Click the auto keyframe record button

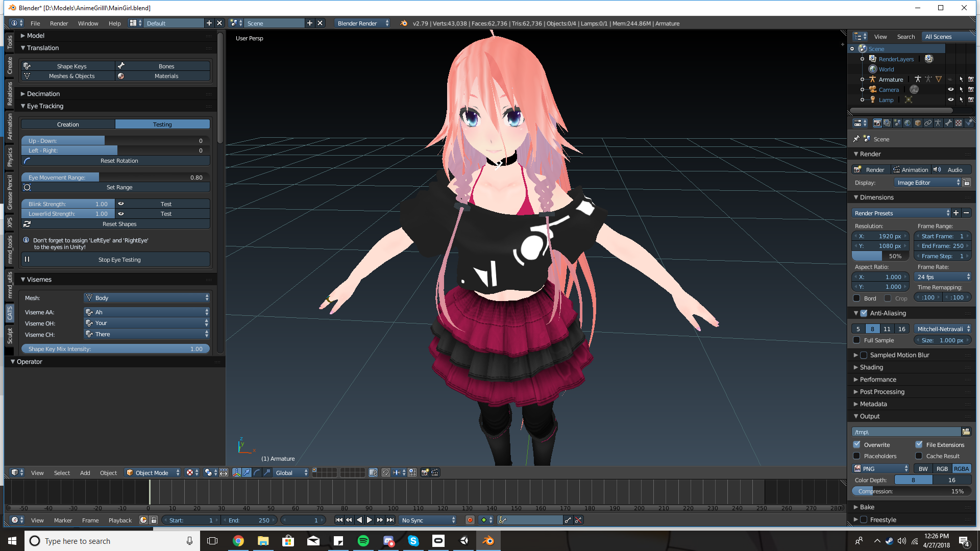[470, 520]
